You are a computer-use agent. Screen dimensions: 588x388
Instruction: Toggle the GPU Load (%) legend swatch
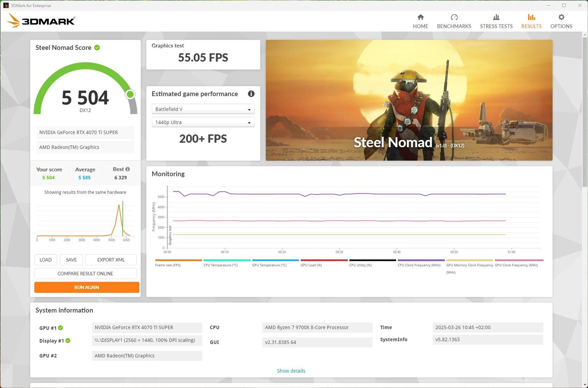pyautogui.click(x=324, y=260)
